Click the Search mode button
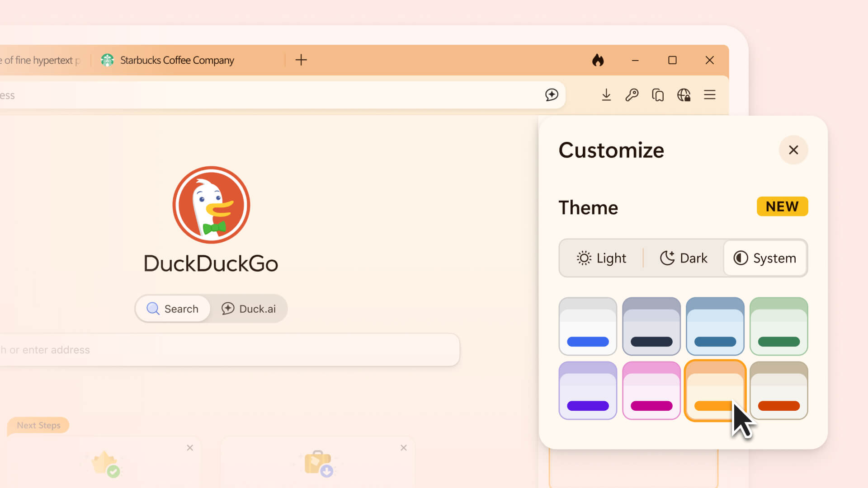This screenshot has width=868, height=488. (x=173, y=309)
